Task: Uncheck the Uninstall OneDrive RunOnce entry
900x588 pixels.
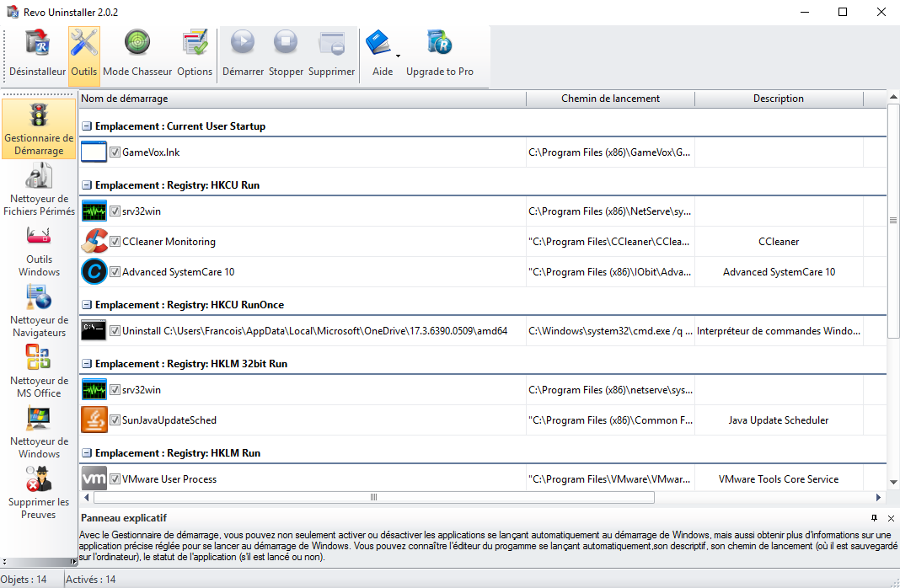Action: tap(115, 330)
